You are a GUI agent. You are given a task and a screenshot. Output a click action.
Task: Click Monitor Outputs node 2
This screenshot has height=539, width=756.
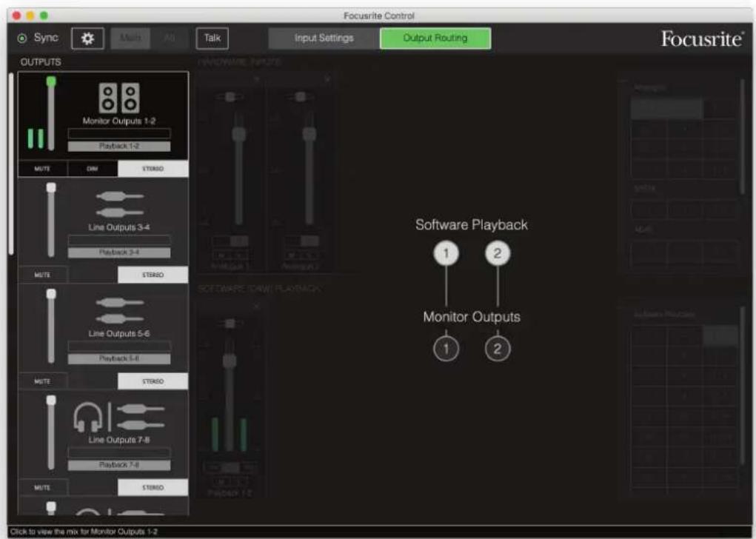[x=498, y=349]
